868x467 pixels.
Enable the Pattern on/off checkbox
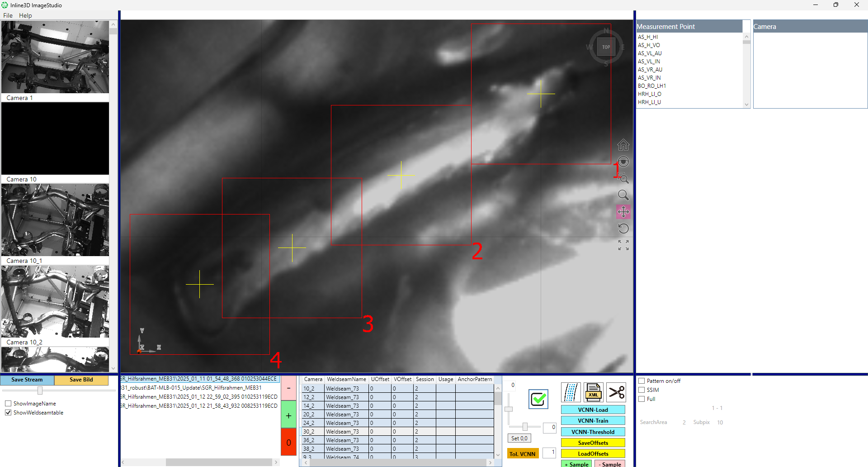coord(642,381)
